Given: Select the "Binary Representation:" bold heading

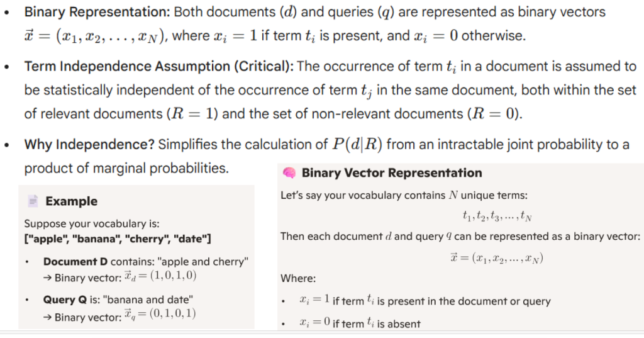Looking at the screenshot, I should click(97, 12).
